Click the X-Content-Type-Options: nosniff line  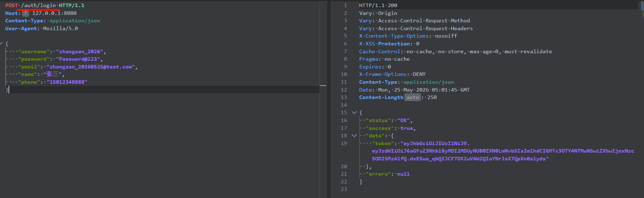click(x=408, y=36)
